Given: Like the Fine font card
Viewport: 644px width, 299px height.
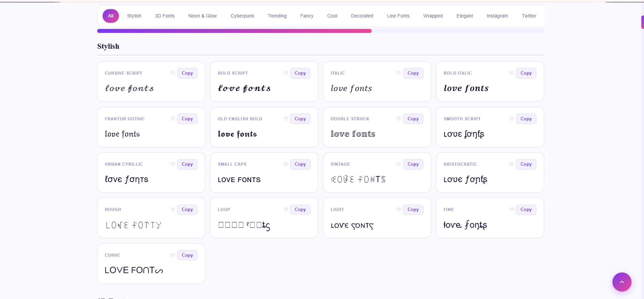Looking at the screenshot, I should (x=512, y=210).
